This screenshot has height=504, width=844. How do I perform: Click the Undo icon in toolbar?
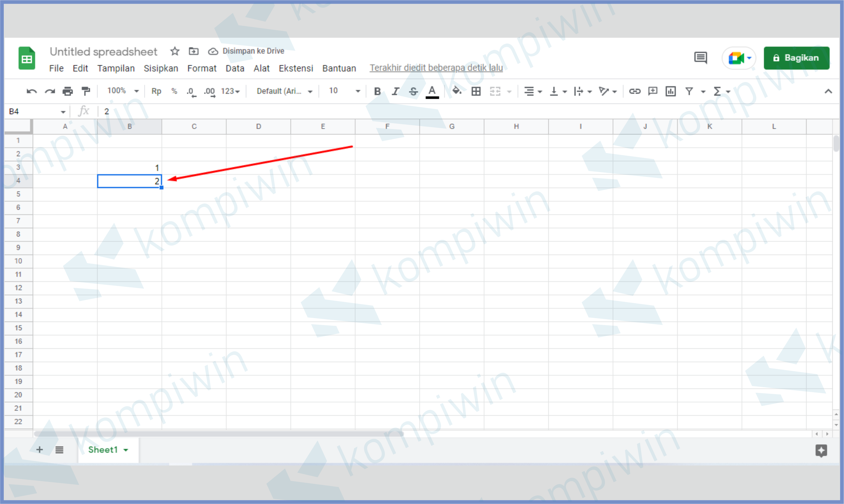pyautogui.click(x=32, y=91)
